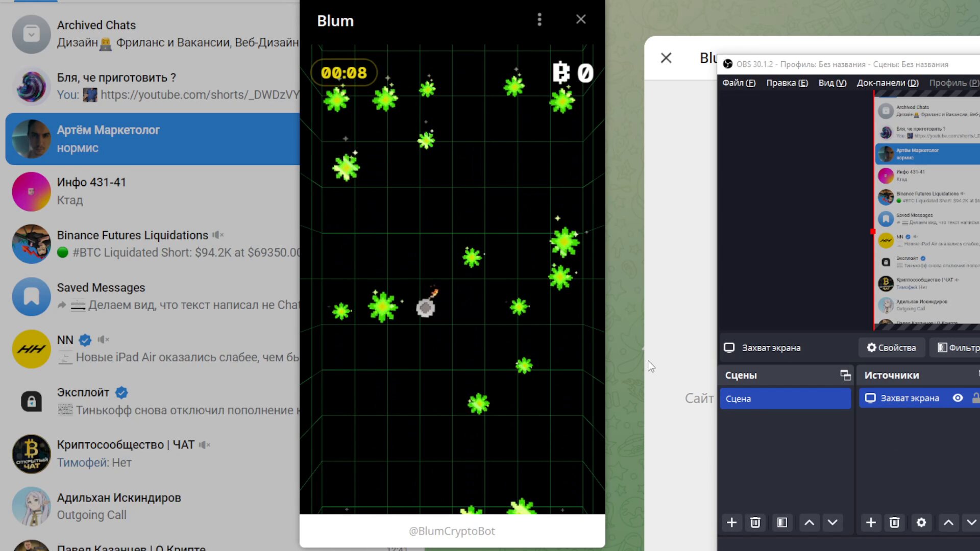Add a new source in Источники panel
This screenshot has height=551, width=980.
tap(871, 522)
